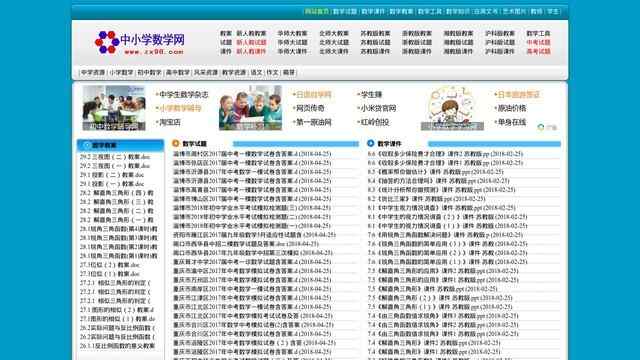This screenshot has width=640, height=360.
Task: Open the 中学资源 tab
Action: tap(93, 72)
